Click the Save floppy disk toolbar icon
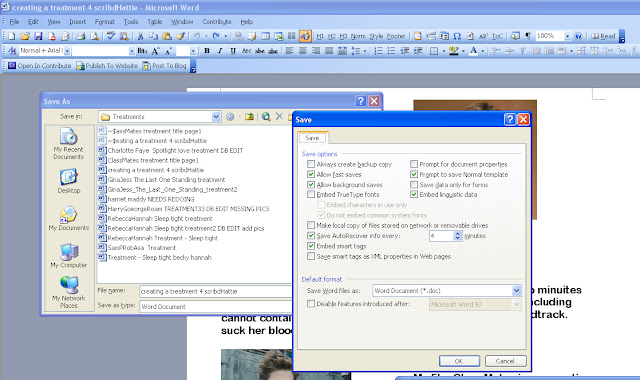640x380 pixels. [x=38, y=36]
